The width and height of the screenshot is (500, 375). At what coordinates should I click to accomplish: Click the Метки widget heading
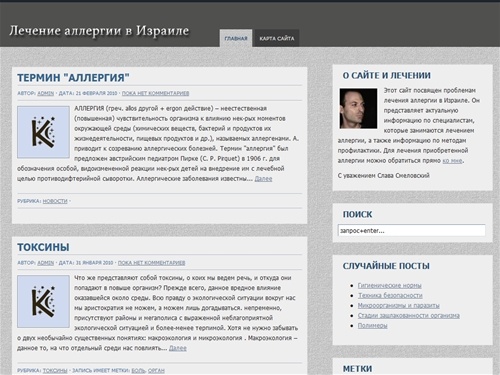357,369
